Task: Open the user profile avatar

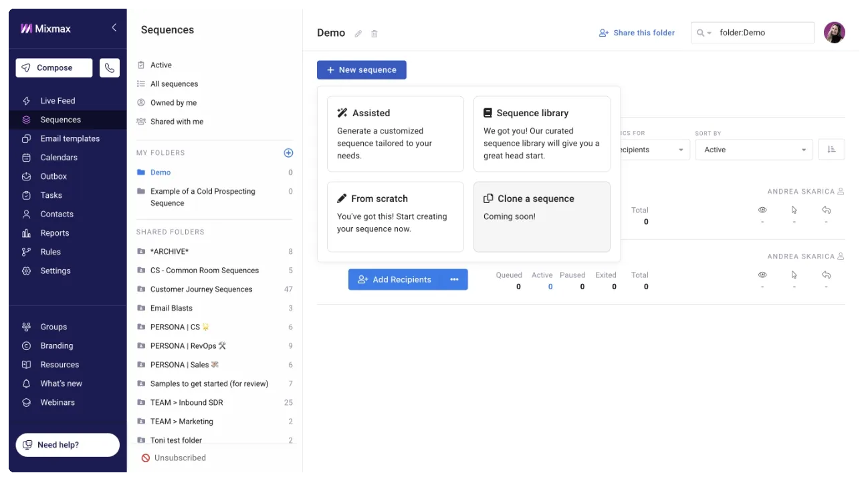Action: [x=834, y=32]
